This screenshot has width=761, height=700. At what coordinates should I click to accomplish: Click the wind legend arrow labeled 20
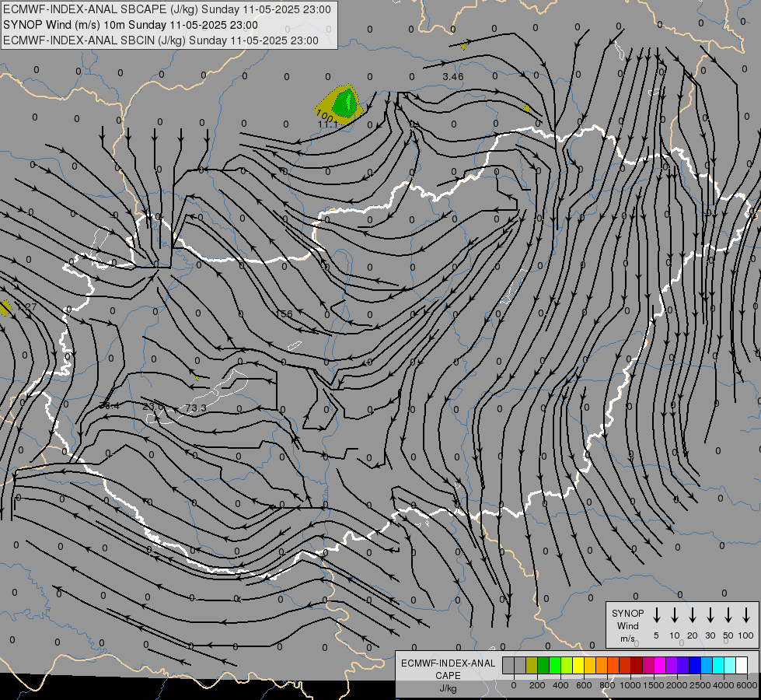point(692,615)
